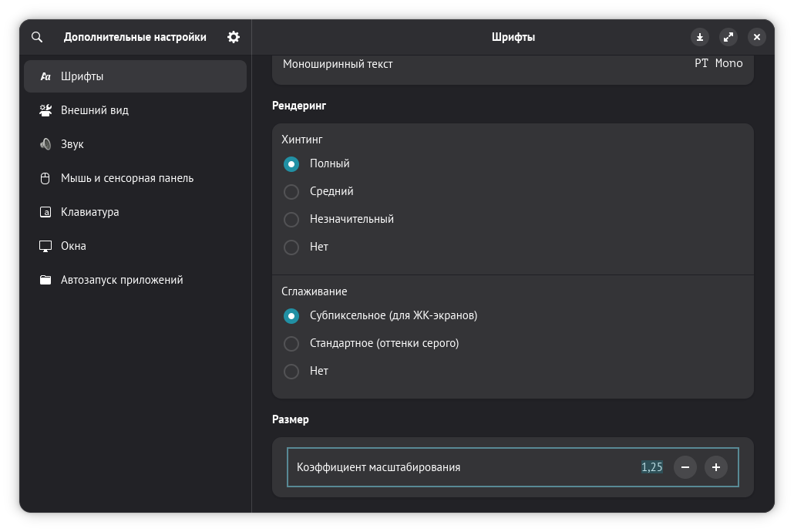The image size is (794, 532).
Task: Click the search magnifier icon
Action: (x=37, y=37)
